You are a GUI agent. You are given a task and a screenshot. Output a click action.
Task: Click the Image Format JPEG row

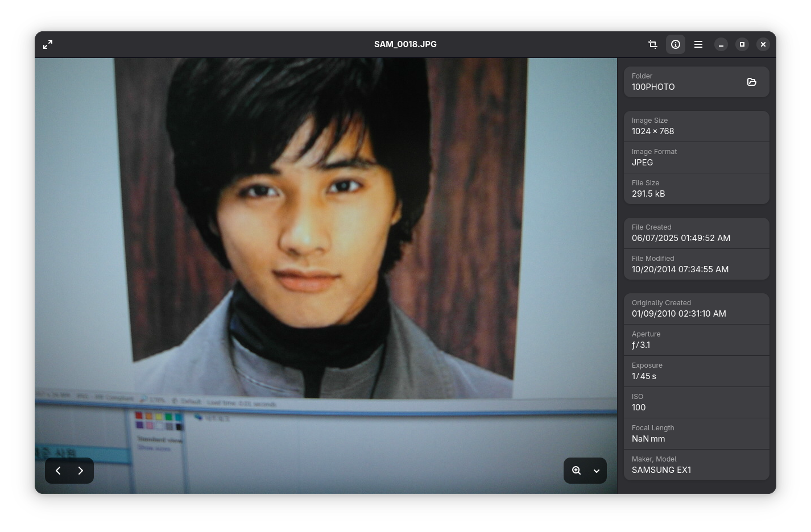click(697, 157)
